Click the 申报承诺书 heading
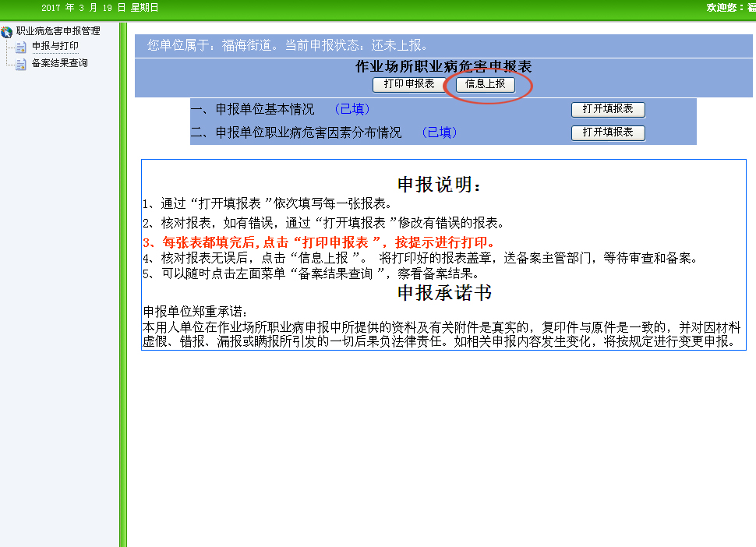756x547 pixels. click(x=444, y=293)
